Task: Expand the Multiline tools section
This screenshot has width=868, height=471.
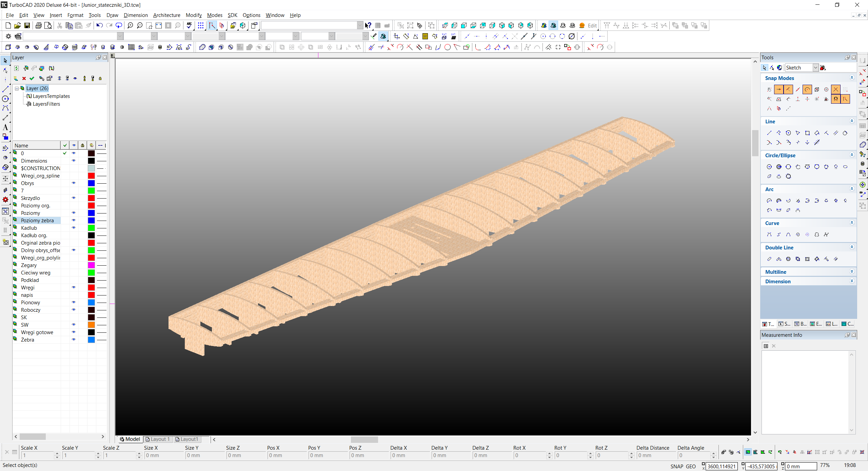Action: click(x=852, y=272)
